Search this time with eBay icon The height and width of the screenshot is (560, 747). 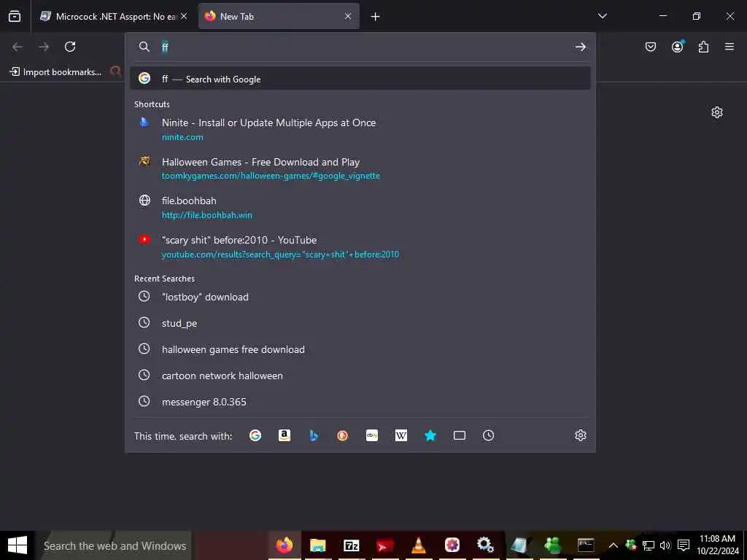click(x=372, y=435)
